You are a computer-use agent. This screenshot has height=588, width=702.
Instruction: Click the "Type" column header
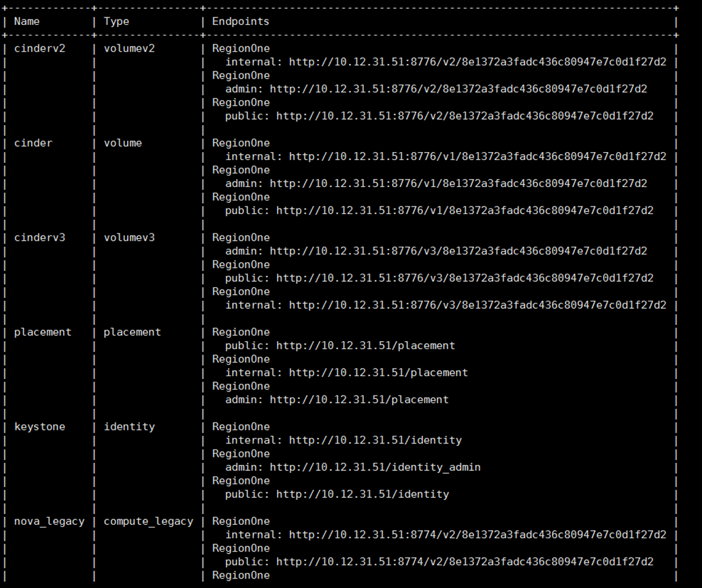click(x=116, y=22)
